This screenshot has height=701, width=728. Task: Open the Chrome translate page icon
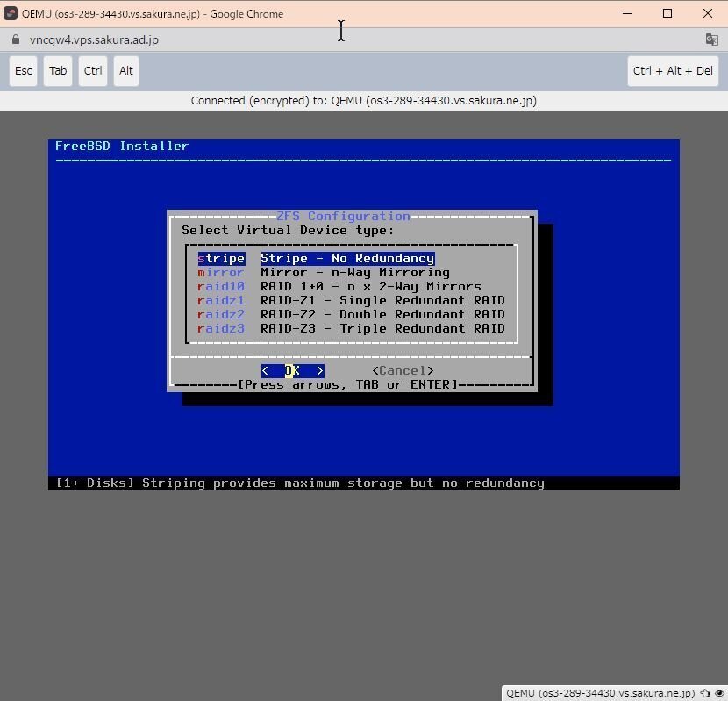(x=711, y=39)
